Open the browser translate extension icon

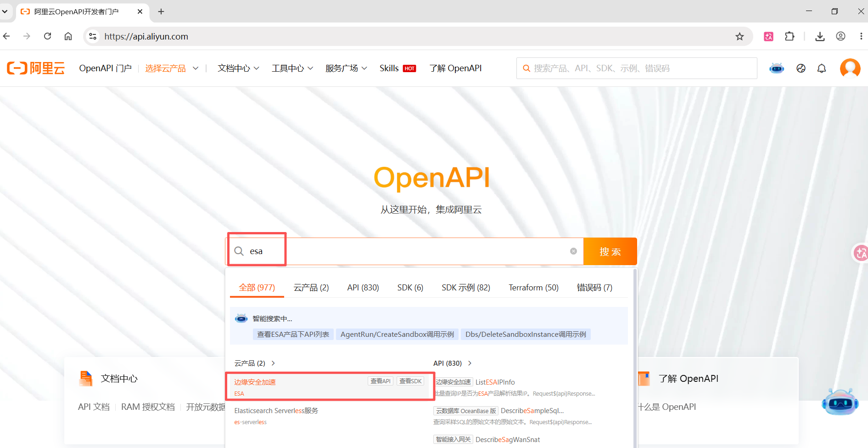(x=768, y=36)
